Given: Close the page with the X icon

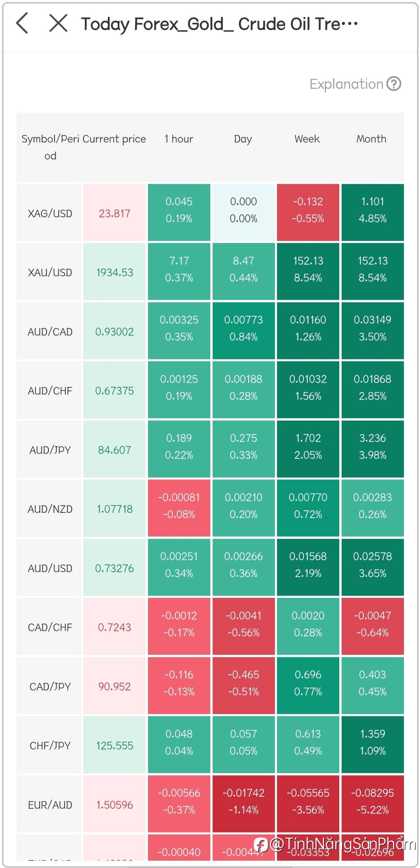Looking at the screenshot, I should point(58,23).
